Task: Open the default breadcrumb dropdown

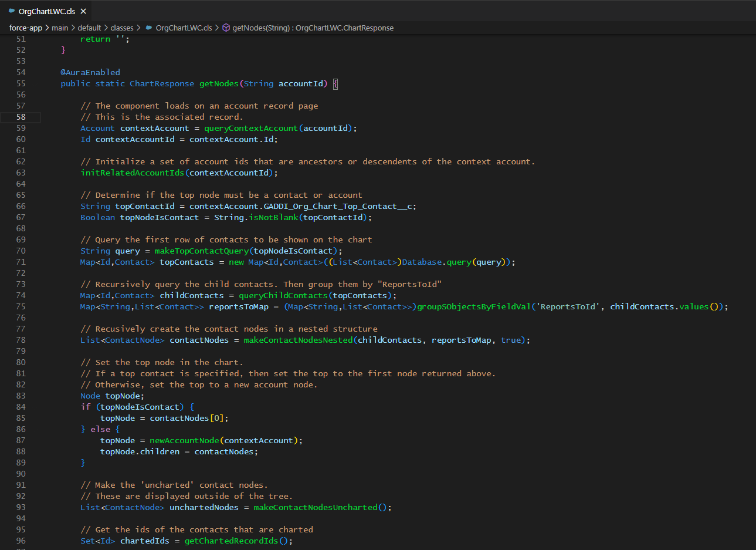Action: [x=90, y=28]
